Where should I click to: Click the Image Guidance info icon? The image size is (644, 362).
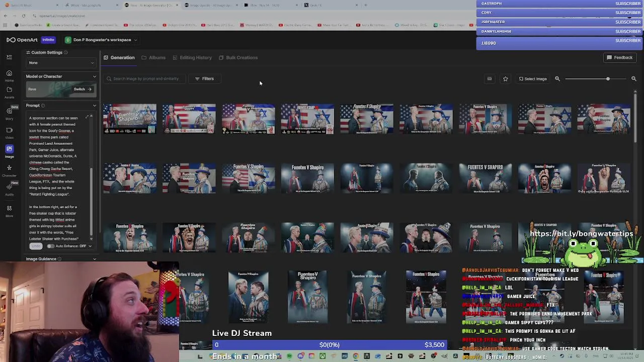click(59, 259)
